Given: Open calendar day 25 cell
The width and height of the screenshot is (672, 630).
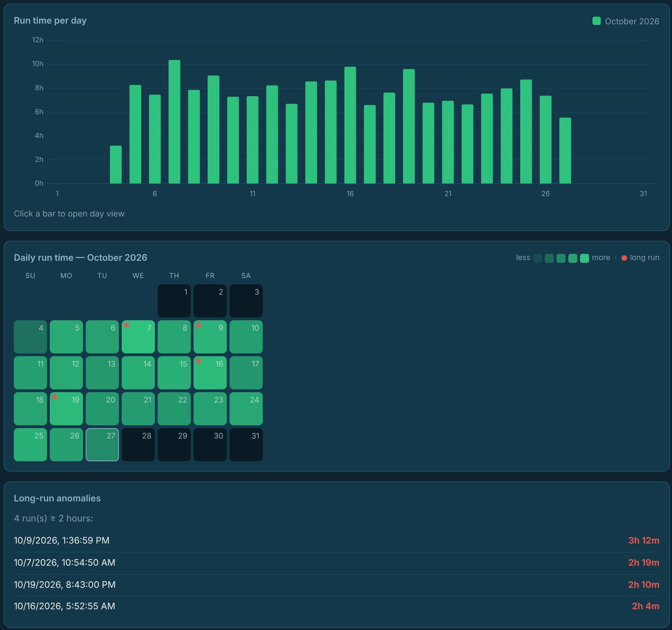Looking at the screenshot, I should [30, 445].
